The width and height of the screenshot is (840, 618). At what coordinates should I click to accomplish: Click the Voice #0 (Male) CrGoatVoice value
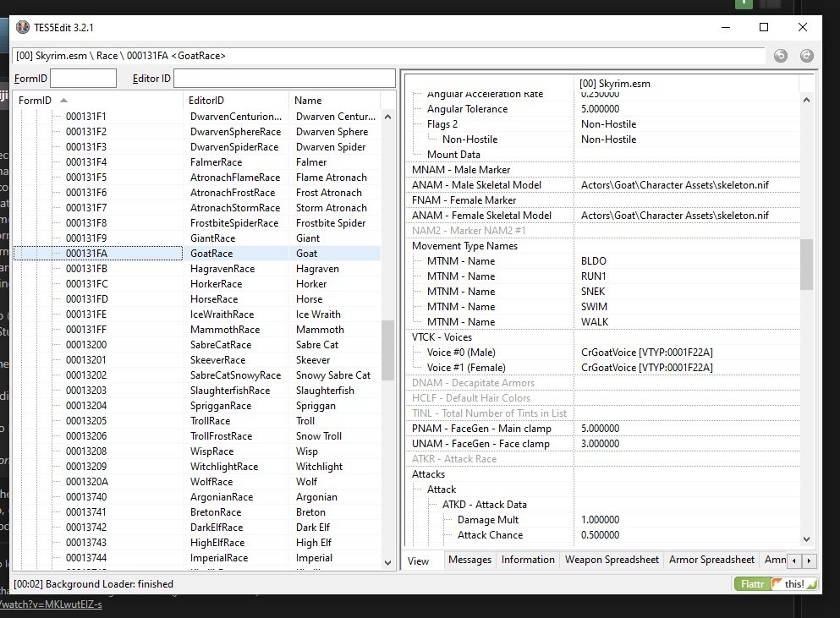pos(646,353)
